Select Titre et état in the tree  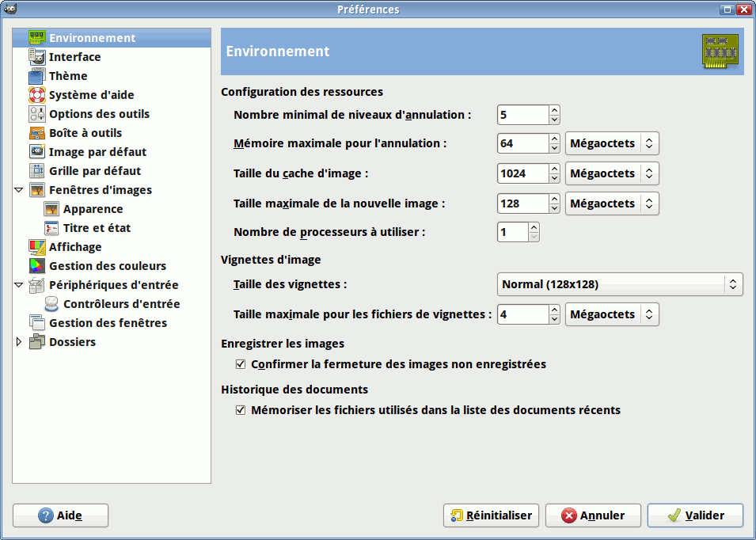point(97,228)
